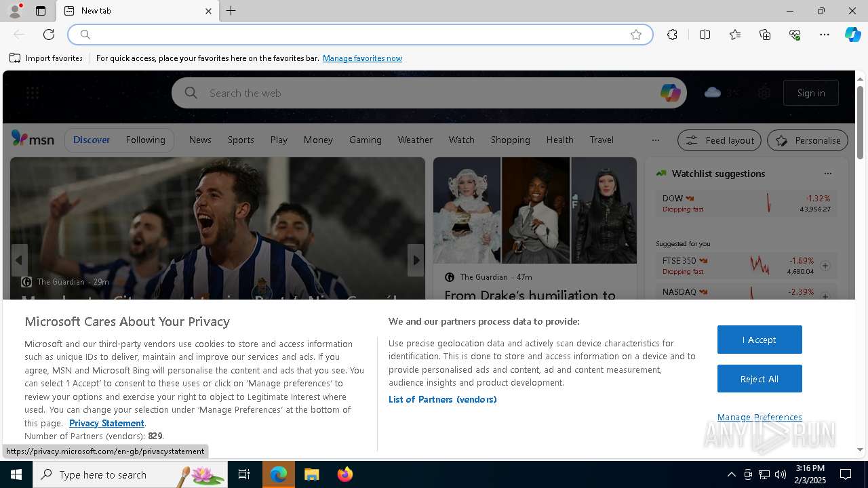The width and height of the screenshot is (868, 488).
Task: Open the weather cloud widget
Action: (722, 92)
